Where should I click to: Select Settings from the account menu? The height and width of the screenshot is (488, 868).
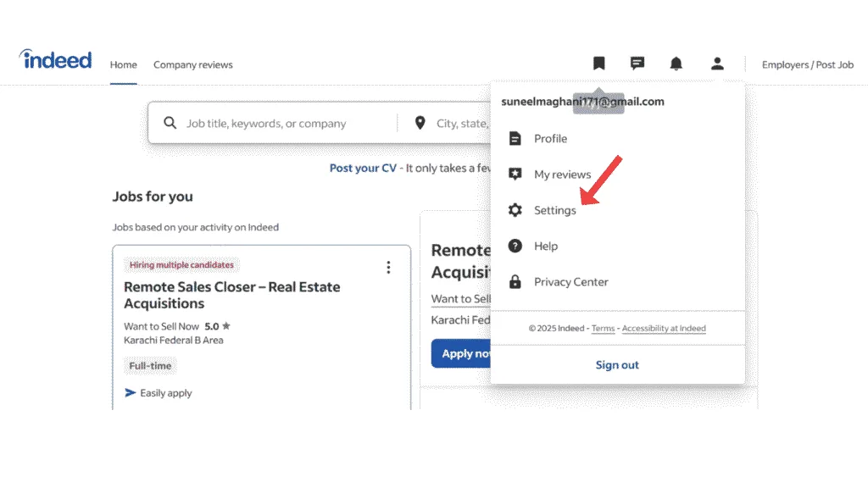pyautogui.click(x=554, y=210)
